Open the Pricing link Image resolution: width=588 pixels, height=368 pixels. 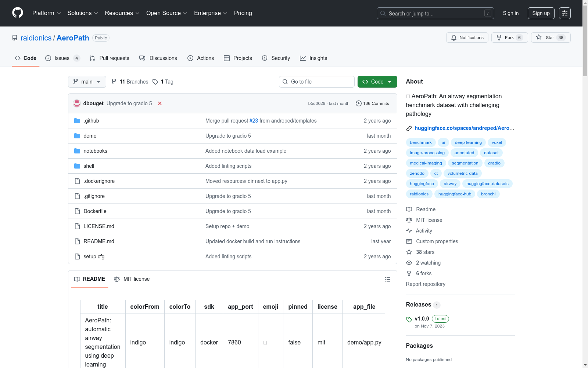(x=243, y=13)
